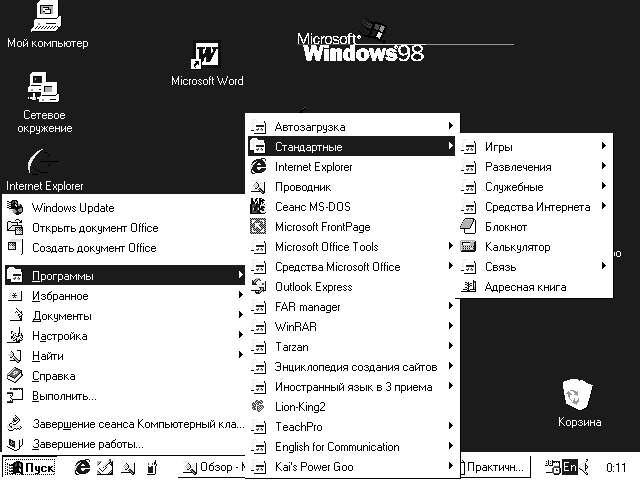Image resolution: width=640 pixels, height=480 pixels.
Task: Open Иностранный язык в 3 приема
Action: tap(352, 387)
